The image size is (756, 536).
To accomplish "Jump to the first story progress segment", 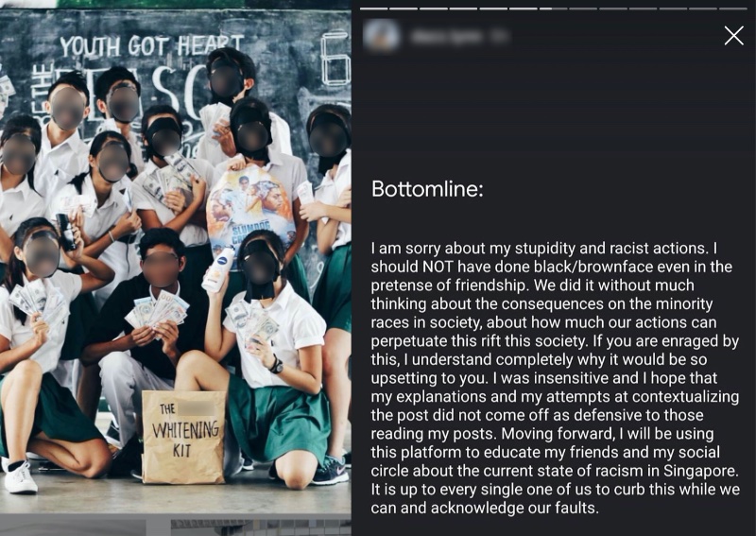I will click(373, 9).
